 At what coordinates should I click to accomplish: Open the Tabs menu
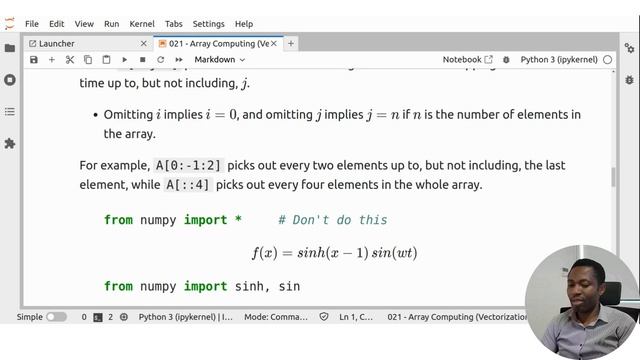[x=173, y=24]
